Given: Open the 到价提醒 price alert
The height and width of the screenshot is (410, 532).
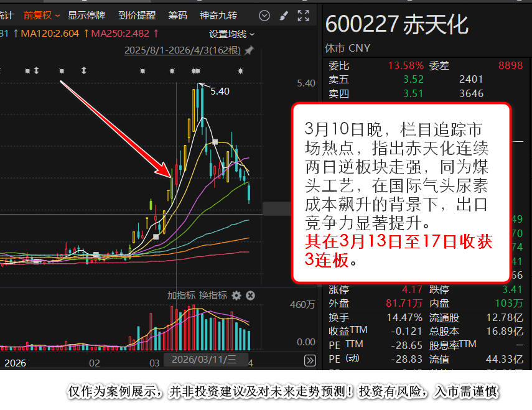Looking at the screenshot, I should coord(137,16).
